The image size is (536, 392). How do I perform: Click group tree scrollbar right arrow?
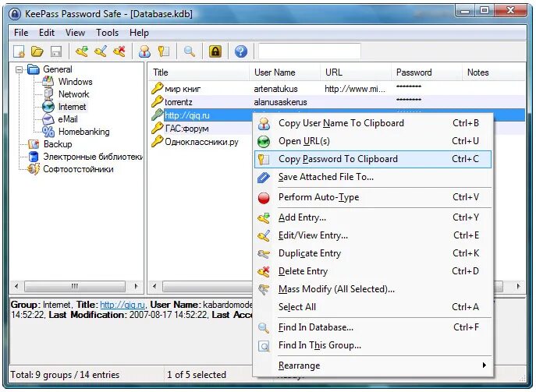pyautogui.click(x=137, y=286)
